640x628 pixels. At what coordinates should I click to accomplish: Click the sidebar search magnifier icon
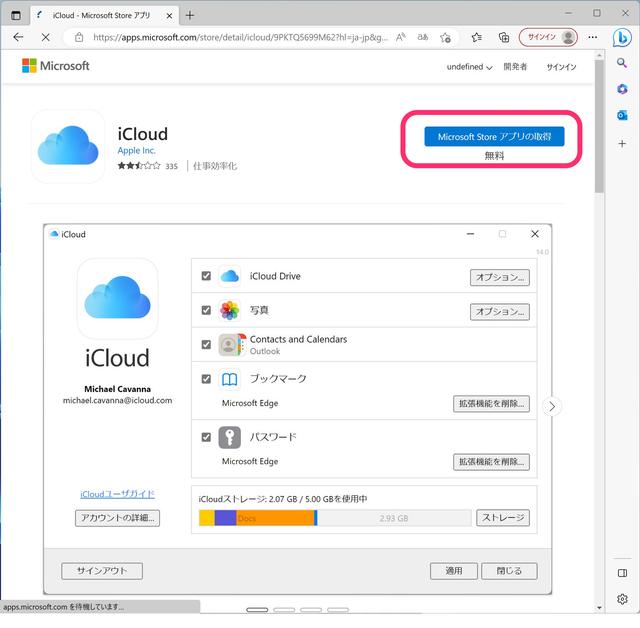point(622,63)
